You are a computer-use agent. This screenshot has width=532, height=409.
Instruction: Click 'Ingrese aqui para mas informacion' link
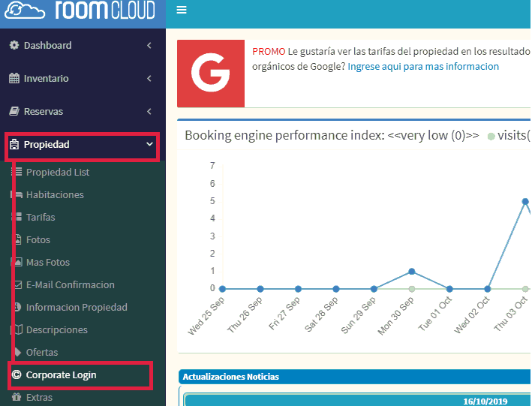click(423, 67)
